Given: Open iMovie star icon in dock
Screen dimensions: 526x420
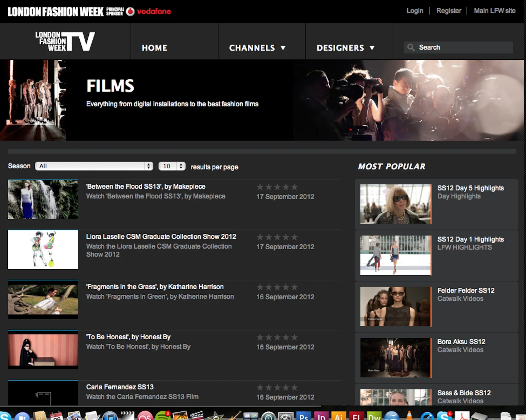Looking at the screenshot, I should [216, 416].
